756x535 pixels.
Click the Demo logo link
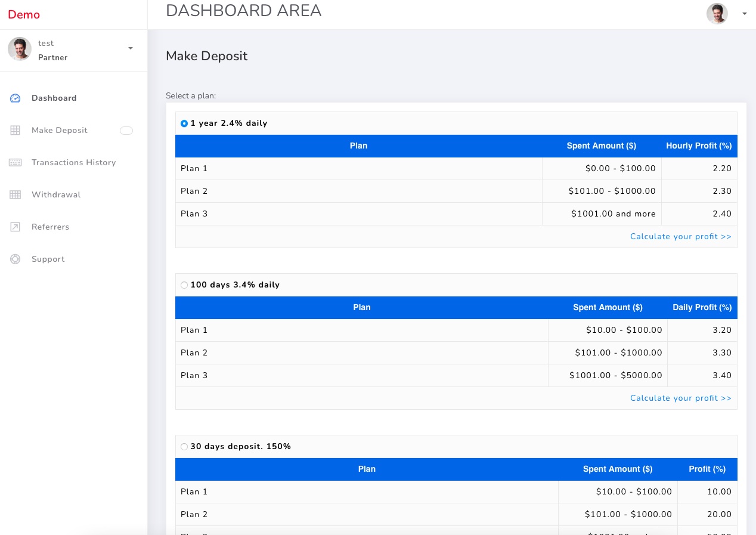(x=24, y=15)
